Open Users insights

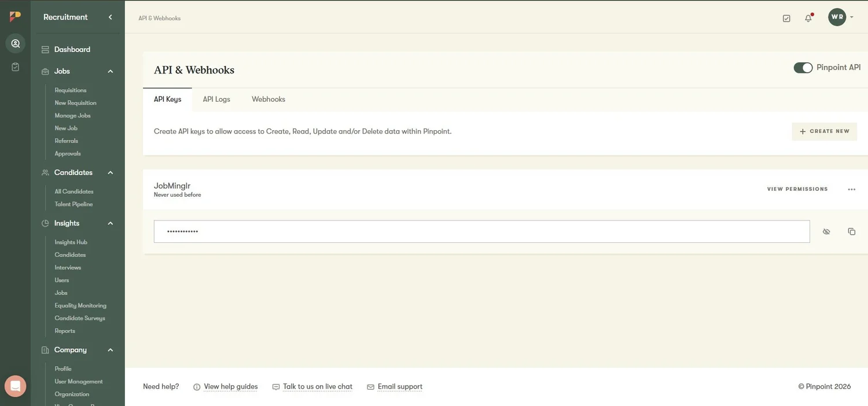(62, 280)
